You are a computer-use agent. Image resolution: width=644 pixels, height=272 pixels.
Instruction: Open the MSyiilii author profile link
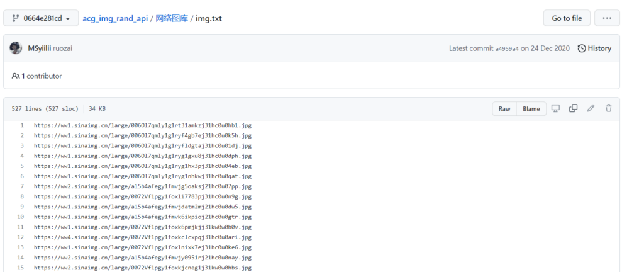(40, 48)
